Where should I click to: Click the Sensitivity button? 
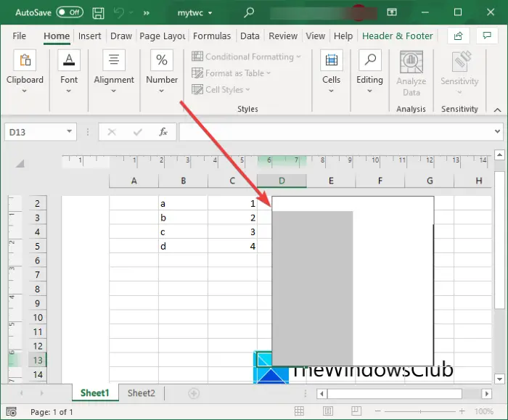(459, 73)
